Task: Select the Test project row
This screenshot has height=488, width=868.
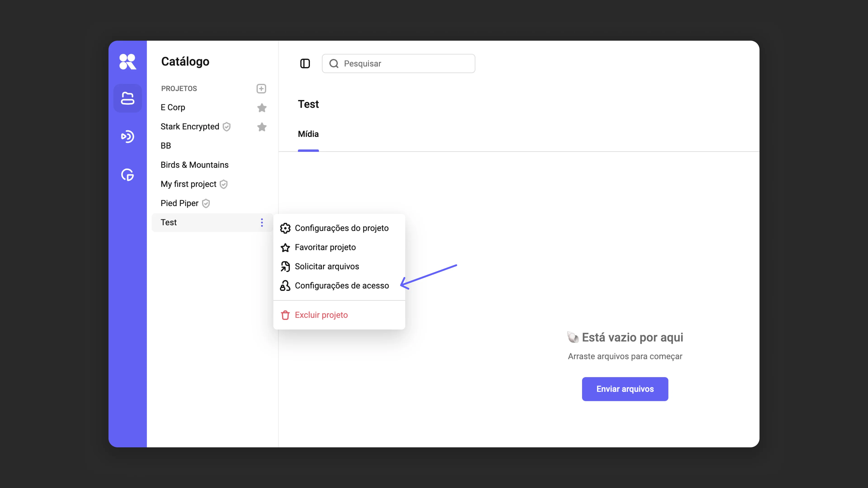Action: tap(212, 222)
